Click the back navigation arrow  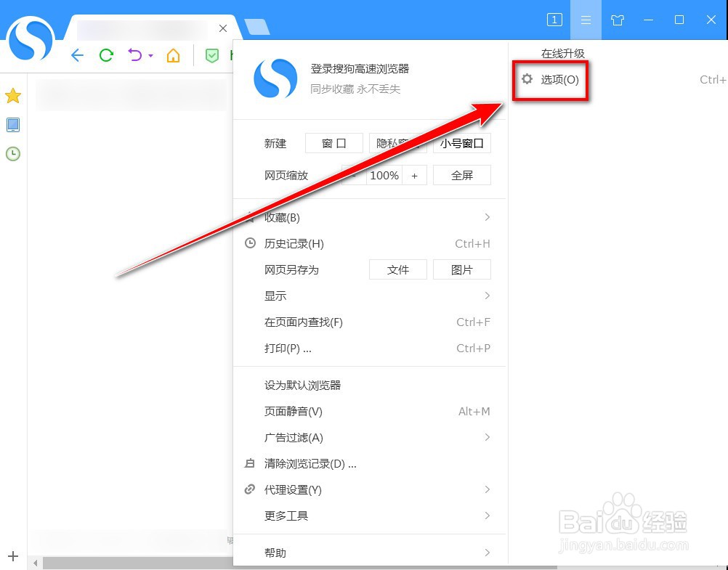pos(77,55)
